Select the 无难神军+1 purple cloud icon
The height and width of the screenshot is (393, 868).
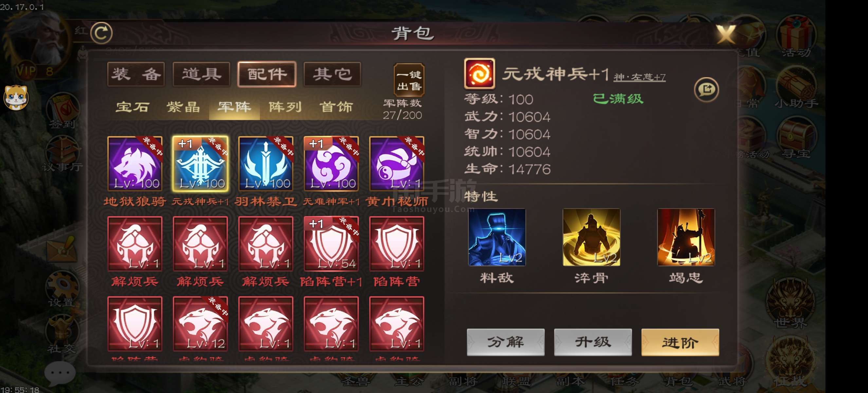click(331, 164)
